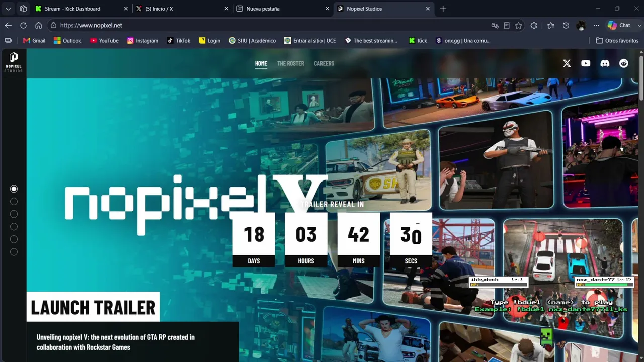The width and height of the screenshot is (644, 362).
Task: Open the Instagram bookmark
Action: (143, 41)
